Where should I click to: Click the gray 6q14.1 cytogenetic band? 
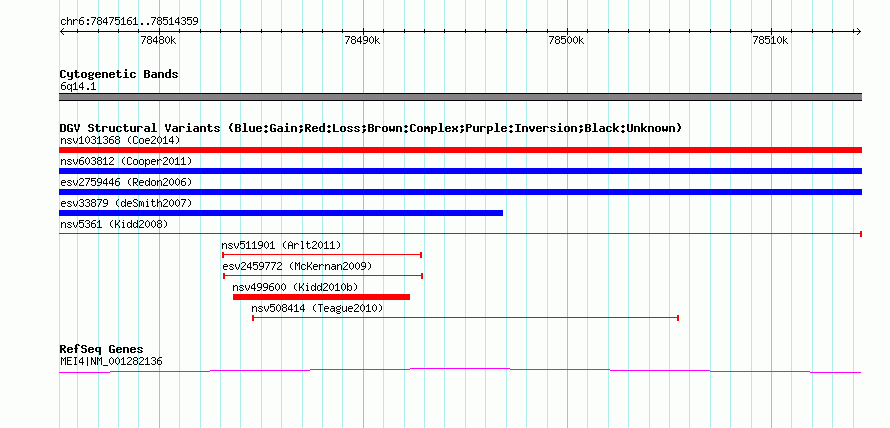[x=460, y=97]
